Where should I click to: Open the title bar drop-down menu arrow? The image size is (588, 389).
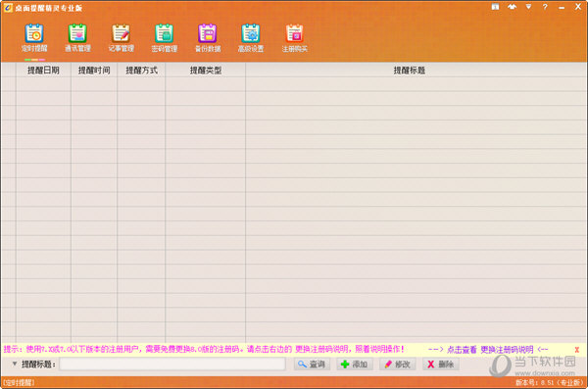pyautogui.click(x=528, y=7)
